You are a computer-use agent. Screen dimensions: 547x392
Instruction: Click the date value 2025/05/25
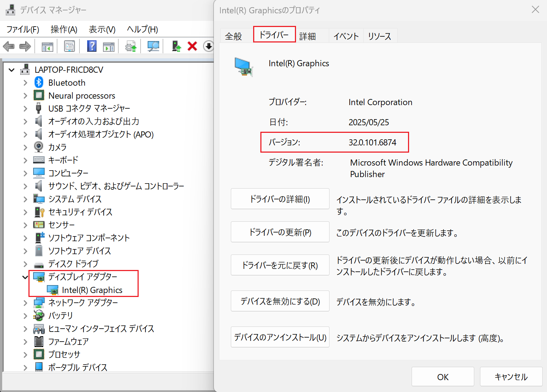[369, 122]
